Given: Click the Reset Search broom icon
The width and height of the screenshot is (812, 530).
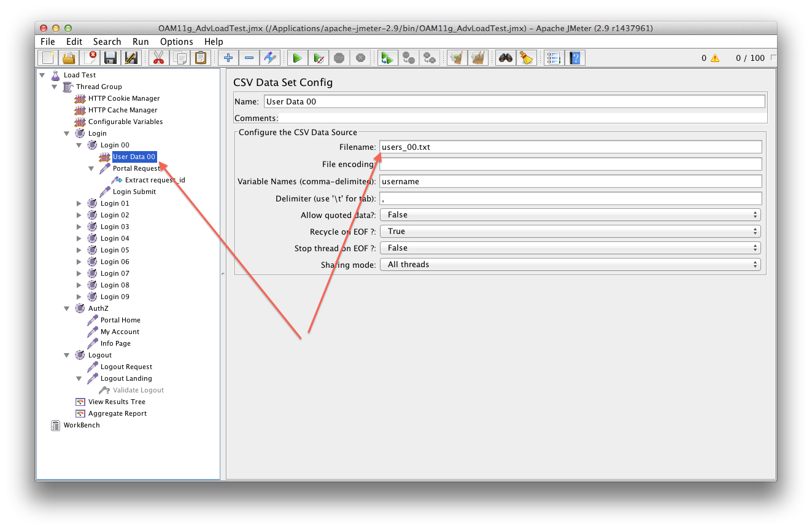Looking at the screenshot, I should point(526,58).
